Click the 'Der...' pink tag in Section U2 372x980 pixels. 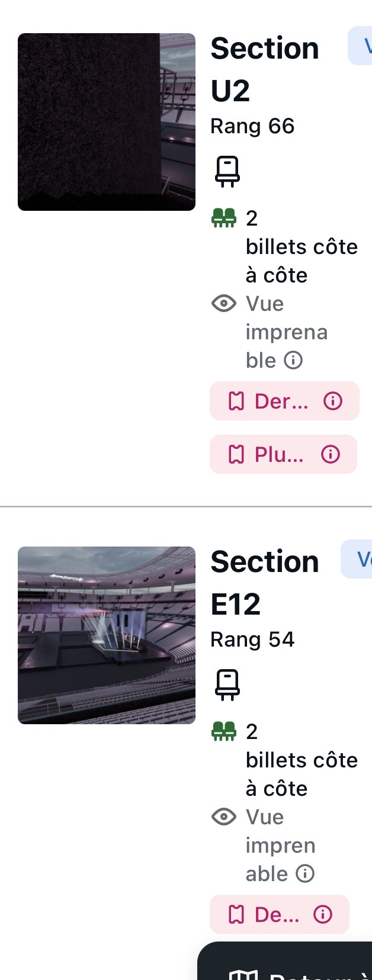[284, 401]
